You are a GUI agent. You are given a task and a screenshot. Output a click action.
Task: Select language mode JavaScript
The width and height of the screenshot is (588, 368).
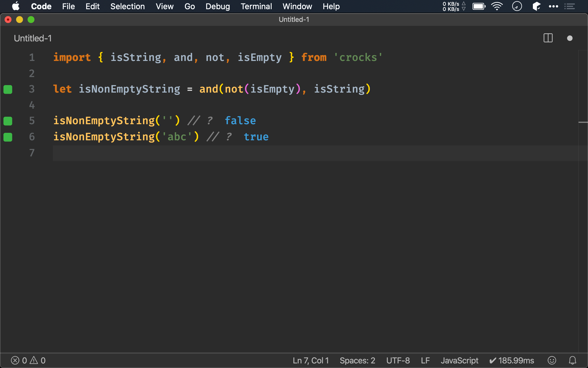coord(459,361)
